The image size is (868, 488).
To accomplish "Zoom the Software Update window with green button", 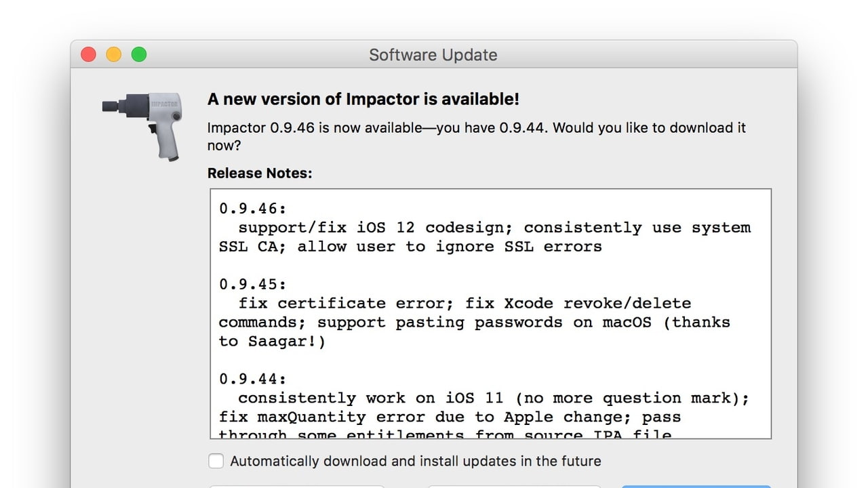I will point(139,54).
